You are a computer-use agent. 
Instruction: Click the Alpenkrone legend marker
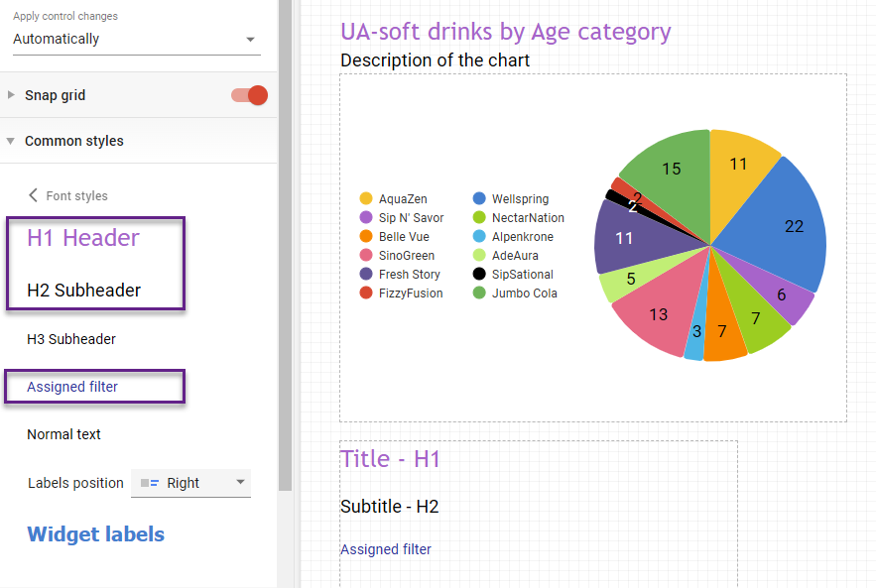click(478, 236)
